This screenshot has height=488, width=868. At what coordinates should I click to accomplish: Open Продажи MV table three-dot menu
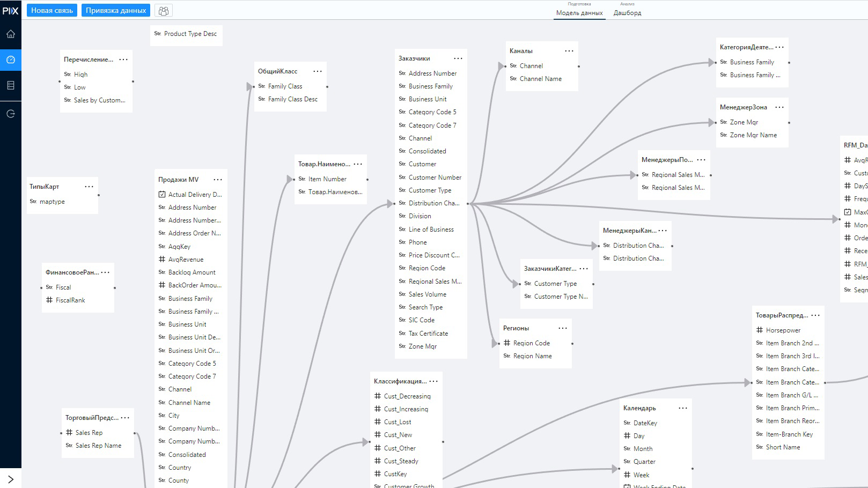pos(218,180)
